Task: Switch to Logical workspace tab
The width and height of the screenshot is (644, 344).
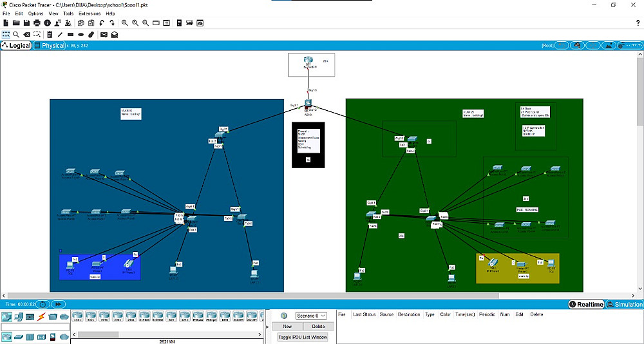Action: pos(16,45)
